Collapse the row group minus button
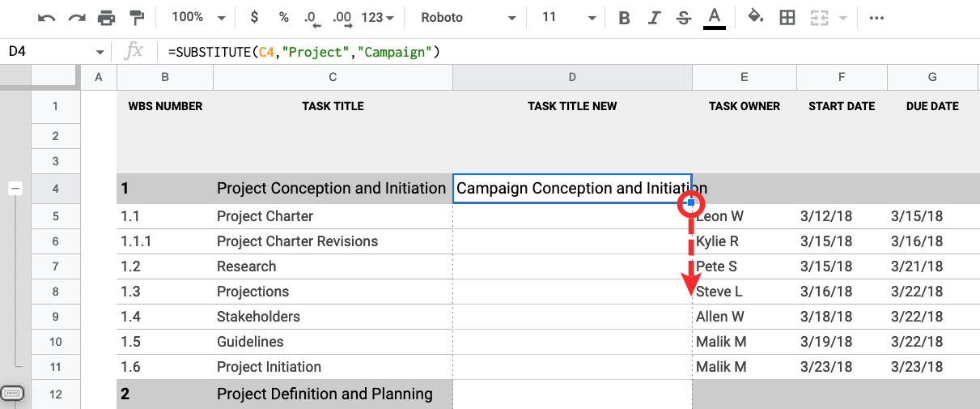 click(15, 189)
